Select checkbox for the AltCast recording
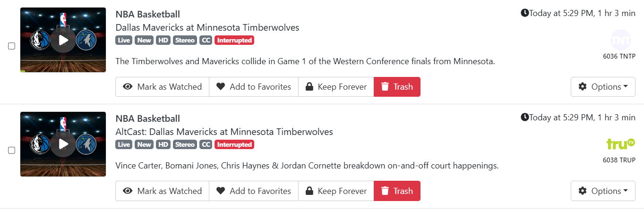Viewport: 644px width, 210px height. [12, 151]
